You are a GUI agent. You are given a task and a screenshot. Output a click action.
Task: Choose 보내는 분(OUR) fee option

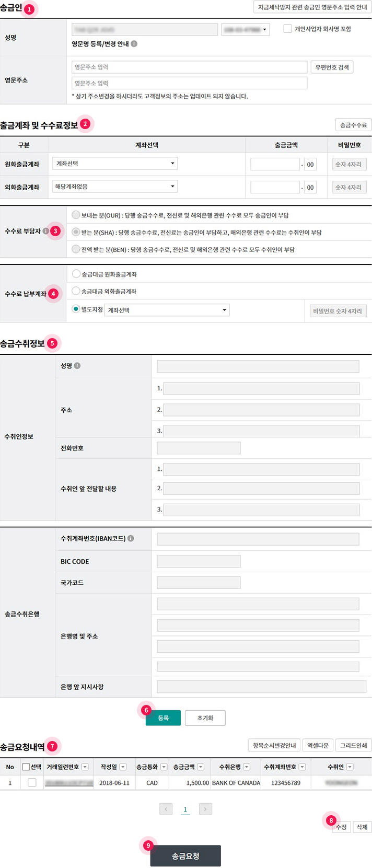coord(76,215)
